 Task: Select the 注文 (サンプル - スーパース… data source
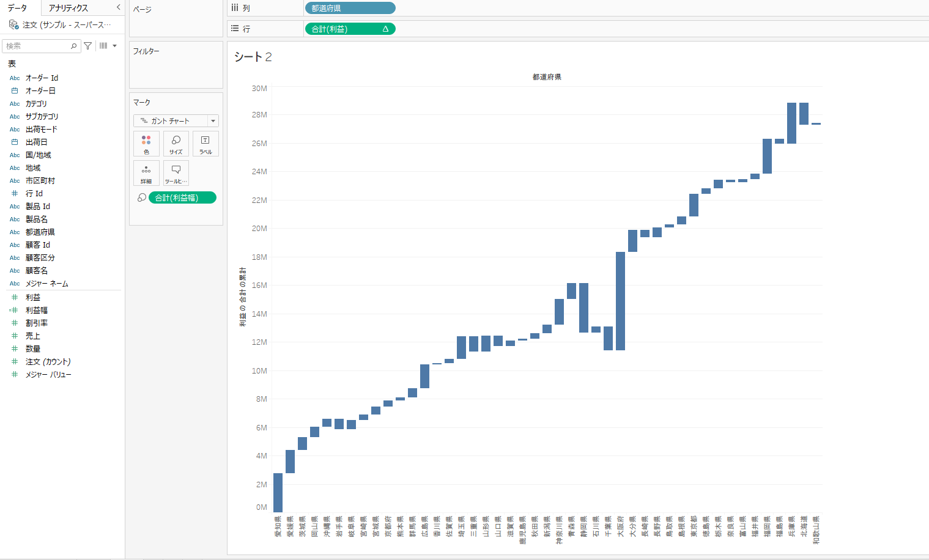(67, 24)
